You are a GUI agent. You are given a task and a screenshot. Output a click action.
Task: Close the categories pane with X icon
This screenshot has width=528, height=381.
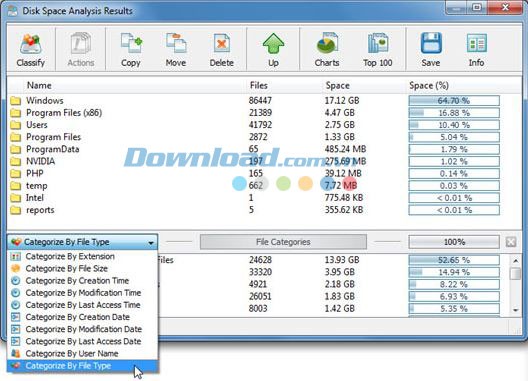[511, 242]
